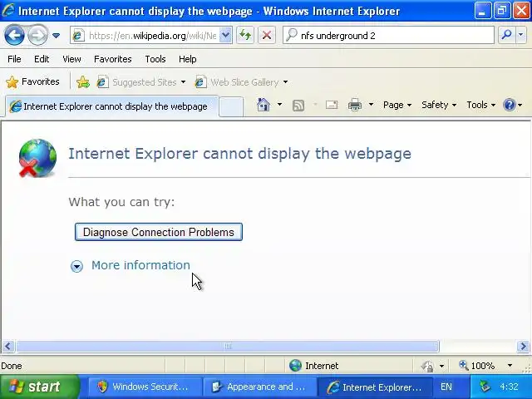Click the network tray icon near clock
Viewport: 532px width, 399px height.
485,387
